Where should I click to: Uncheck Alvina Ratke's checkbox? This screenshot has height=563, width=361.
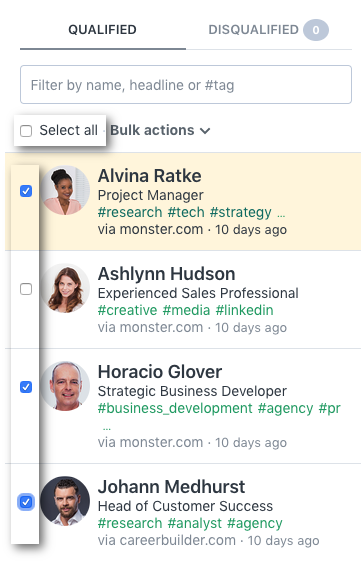tap(26, 191)
